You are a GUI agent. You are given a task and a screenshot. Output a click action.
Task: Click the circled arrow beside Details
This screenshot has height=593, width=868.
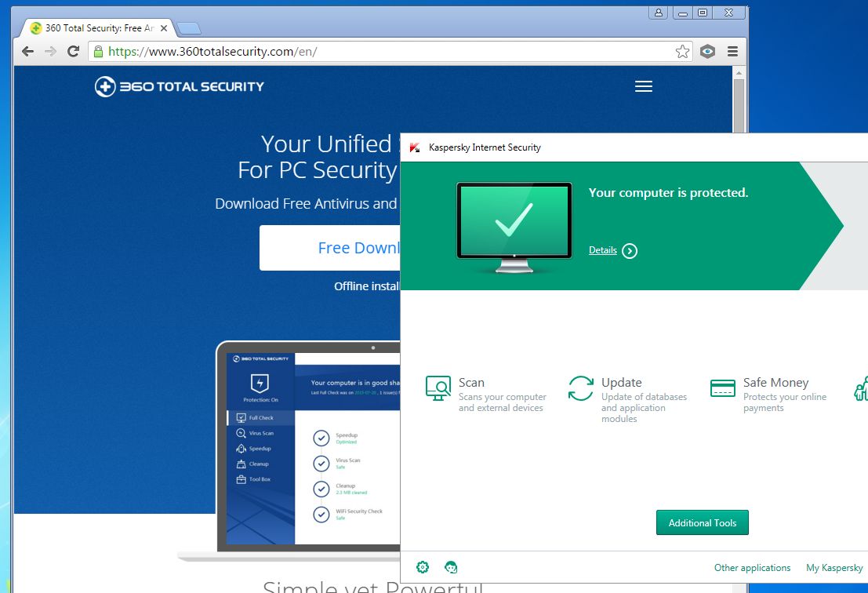630,251
